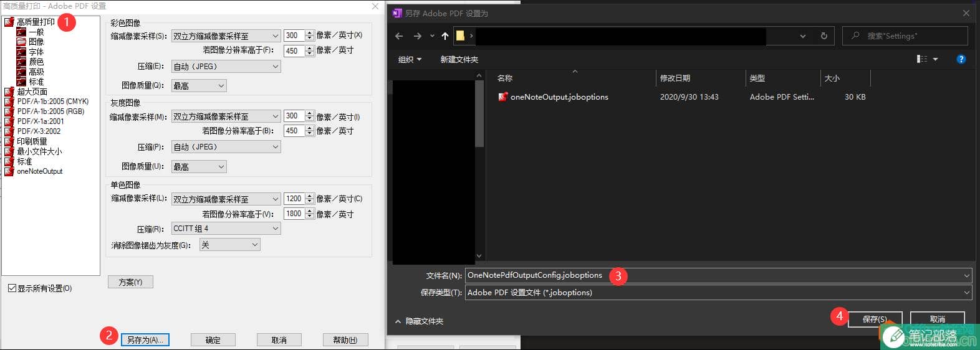Viewport: 980px width, 350px height.
Task: Decrease the 单色图像 1800 threshold stepper
Action: pyautogui.click(x=310, y=217)
